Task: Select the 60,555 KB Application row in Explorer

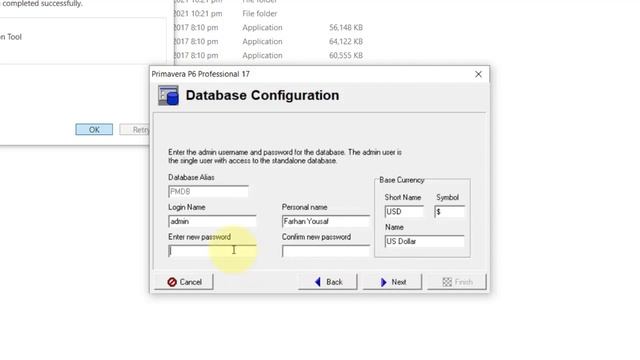Action: click(x=269, y=56)
